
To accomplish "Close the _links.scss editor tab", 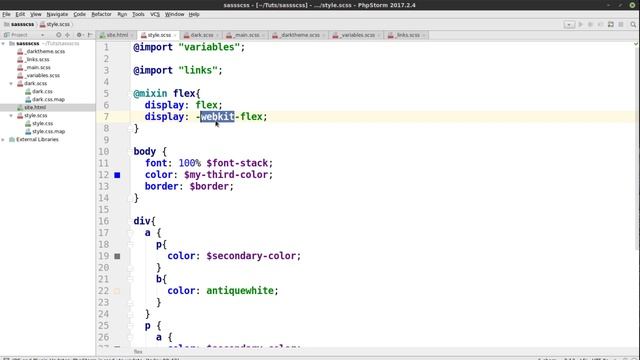I will coord(424,36).
